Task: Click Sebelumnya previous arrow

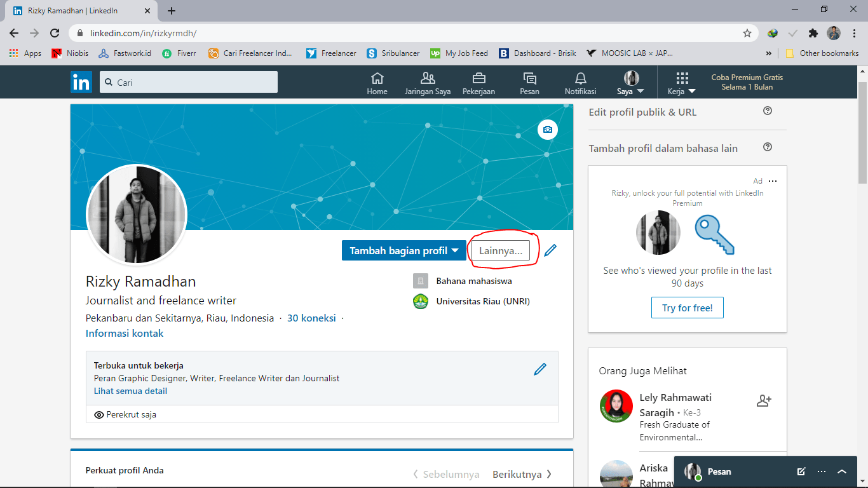Action: click(445, 474)
